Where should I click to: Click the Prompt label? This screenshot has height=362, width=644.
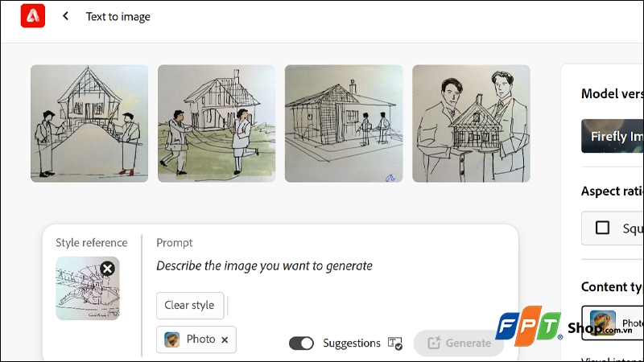(174, 243)
